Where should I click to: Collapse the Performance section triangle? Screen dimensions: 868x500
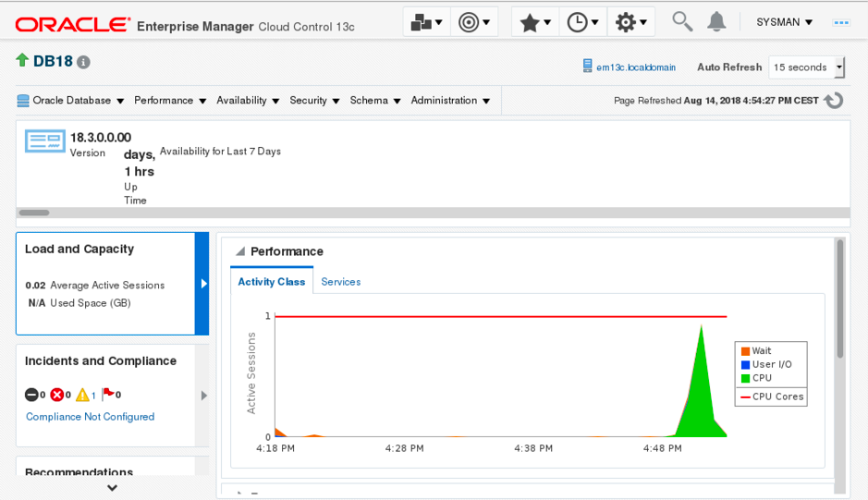(240, 251)
